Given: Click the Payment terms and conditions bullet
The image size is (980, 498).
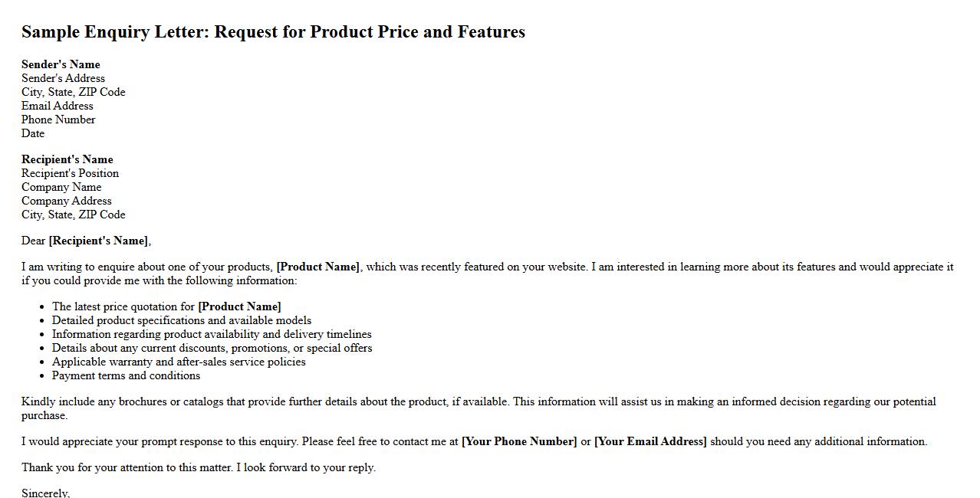Looking at the screenshot, I should [x=126, y=375].
